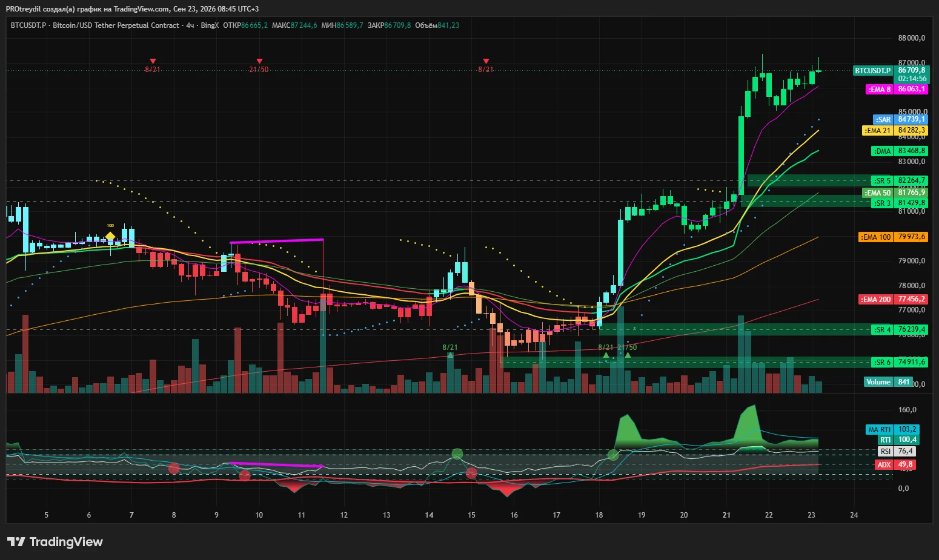Click the date label 22 on time axis
The width and height of the screenshot is (939, 560).
pyautogui.click(x=769, y=515)
